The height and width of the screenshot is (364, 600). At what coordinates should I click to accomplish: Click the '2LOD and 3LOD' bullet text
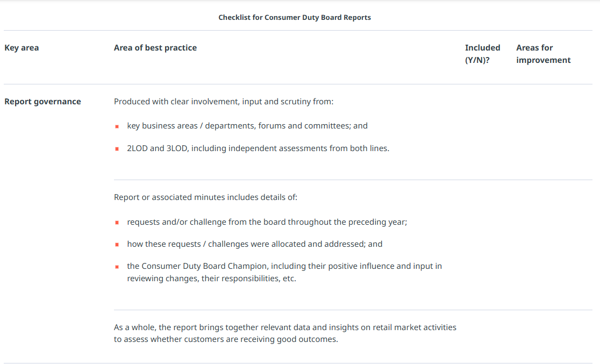[x=258, y=148]
